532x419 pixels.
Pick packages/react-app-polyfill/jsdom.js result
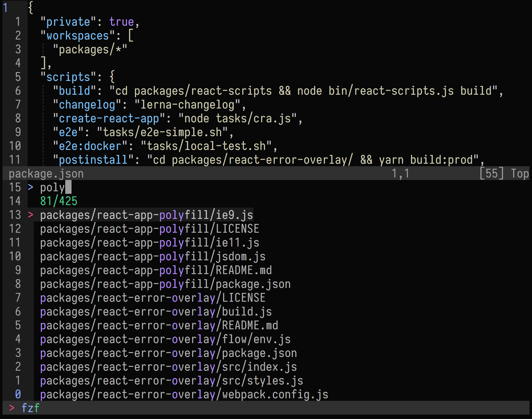[x=153, y=257]
